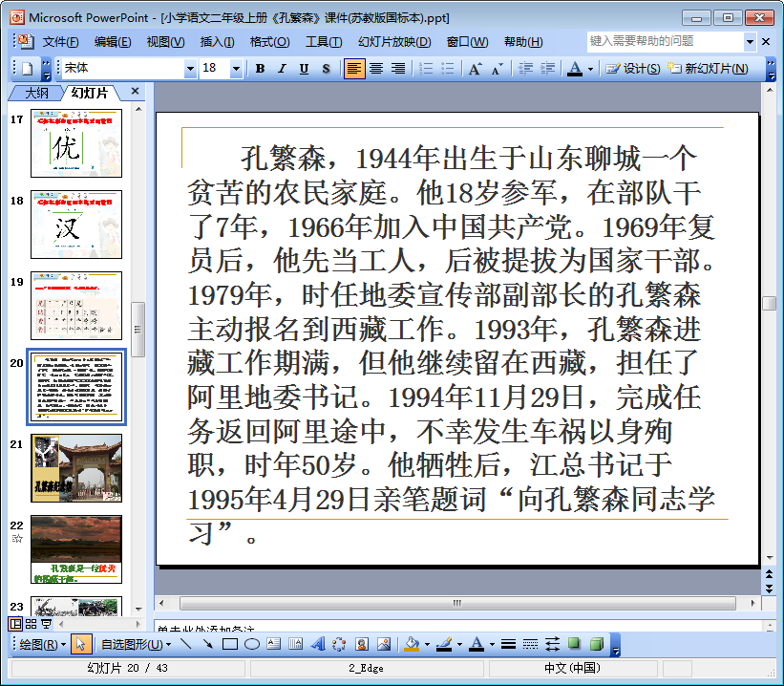This screenshot has width=784, height=686.
Task: Open the 自选图形(U) AutoShapes menu
Action: [x=136, y=645]
